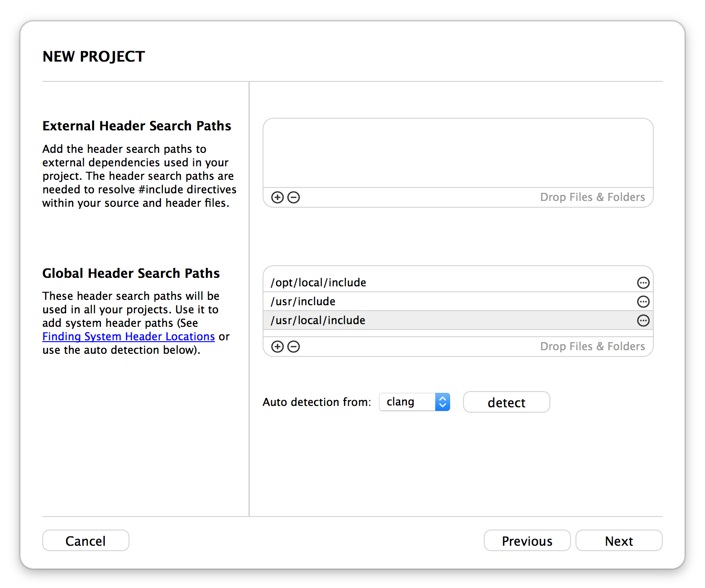Open the clang auto detection dropdown
This screenshot has height=588, width=705.
pyautogui.click(x=415, y=402)
